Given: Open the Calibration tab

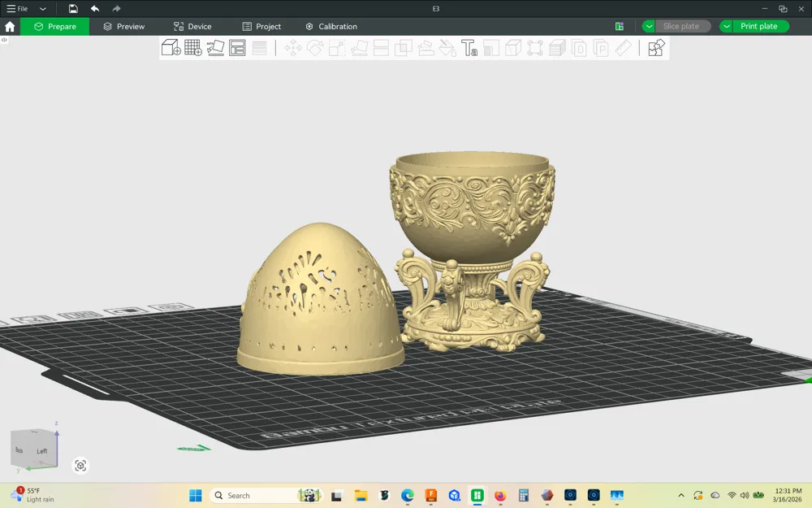Looking at the screenshot, I should click(331, 27).
